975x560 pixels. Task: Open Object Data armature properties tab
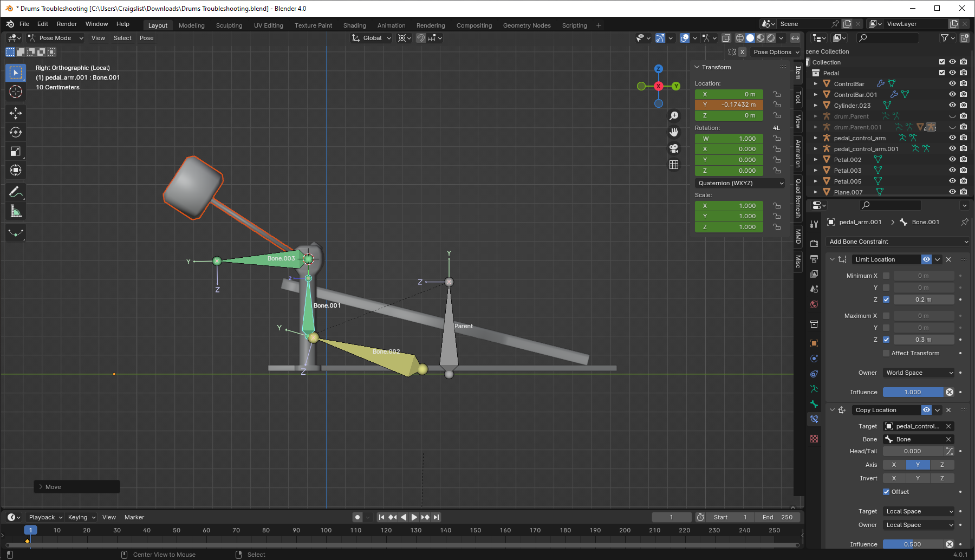pyautogui.click(x=814, y=389)
